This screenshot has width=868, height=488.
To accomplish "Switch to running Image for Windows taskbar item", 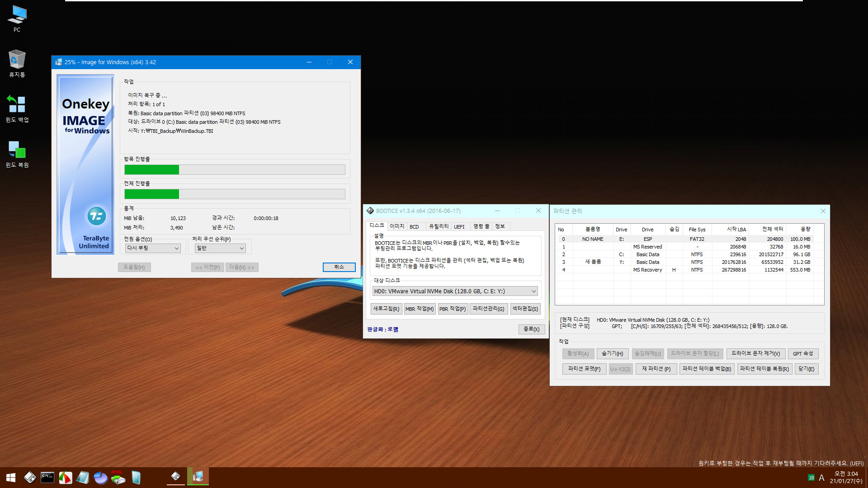I will (x=198, y=477).
